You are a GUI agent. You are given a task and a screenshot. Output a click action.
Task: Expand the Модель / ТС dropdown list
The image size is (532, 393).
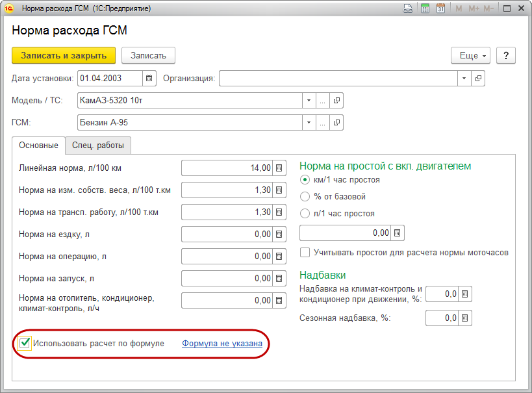coord(309,101)
